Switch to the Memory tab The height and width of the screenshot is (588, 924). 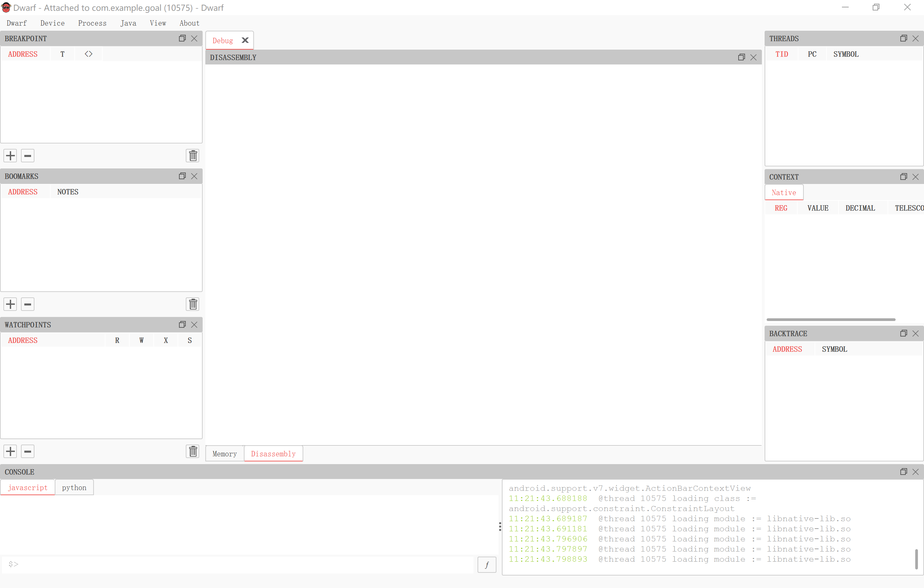225,454
